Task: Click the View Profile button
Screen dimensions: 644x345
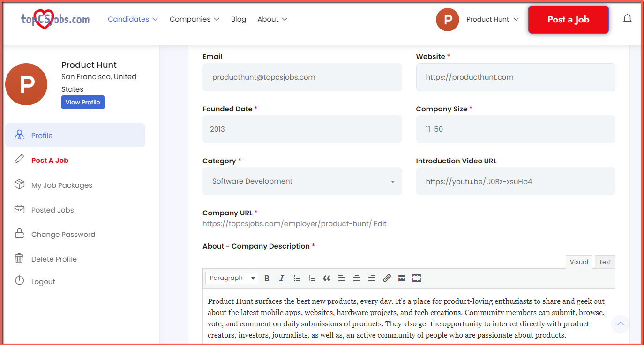Action: (83, 102)
